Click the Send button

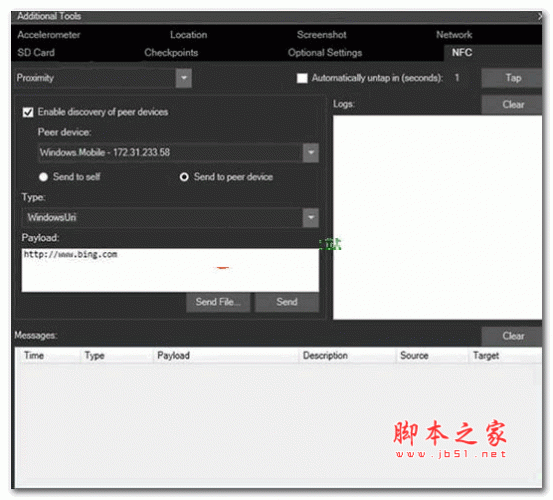click(287, 302)
